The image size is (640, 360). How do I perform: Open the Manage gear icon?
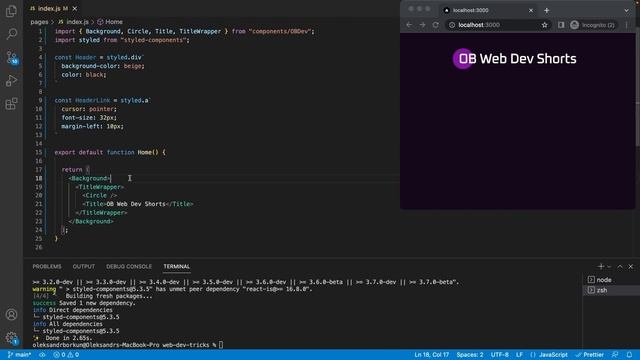(x=11, y=338)
